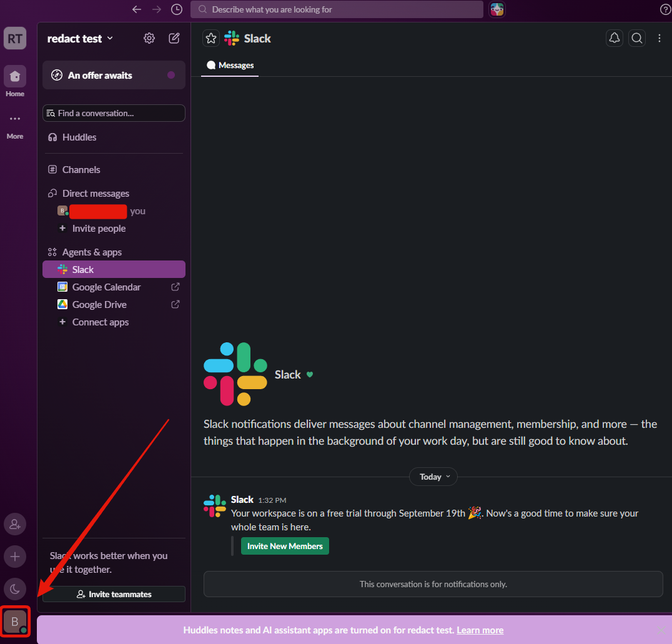The width and height of the screenshot is (672, 644).
Task: Open Google Calendar external link icon
Action: (175, 287)
